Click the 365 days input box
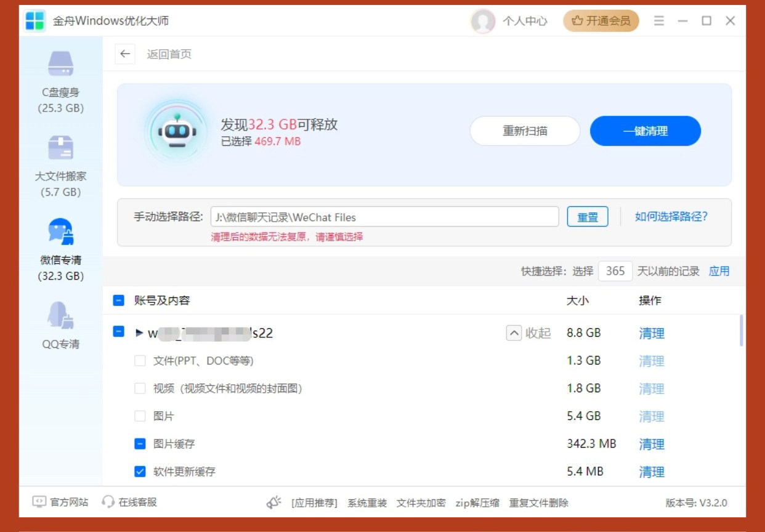765x532 pixels. (615, 271)
